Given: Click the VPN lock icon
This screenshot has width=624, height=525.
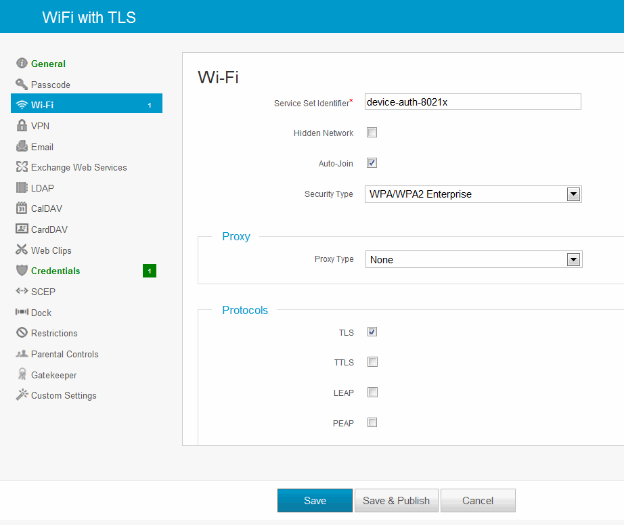Looking at the screenshot, I should tap(22, 126).
